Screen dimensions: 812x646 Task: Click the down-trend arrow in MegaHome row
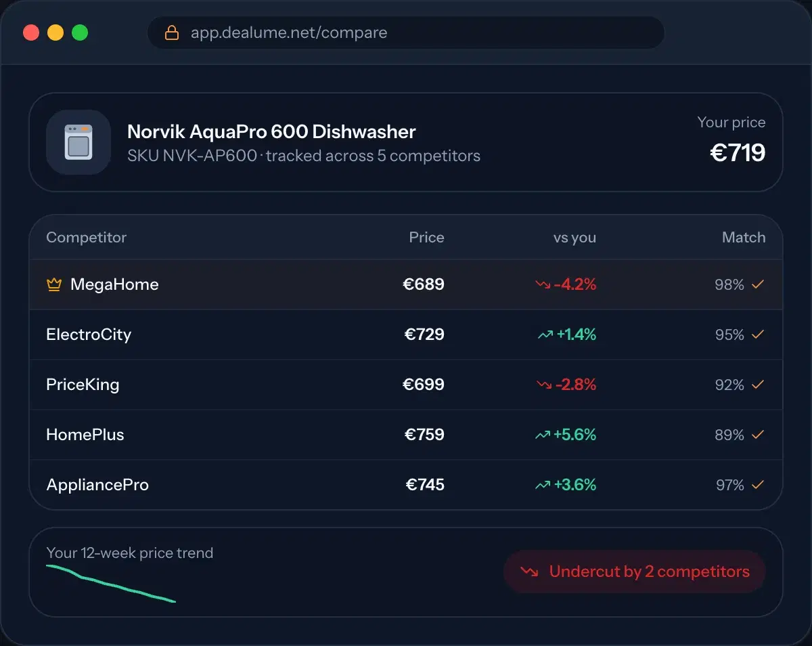point(543,285)
